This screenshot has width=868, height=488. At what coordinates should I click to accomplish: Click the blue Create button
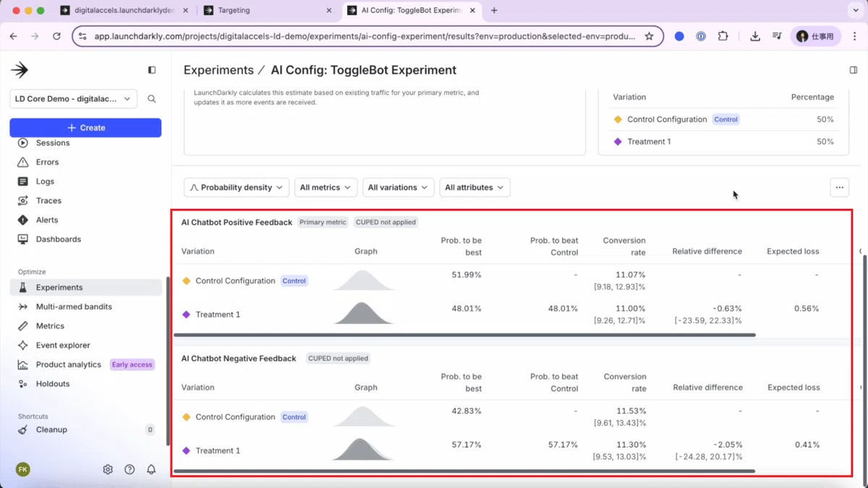pyautogui.click(x=85, y=127)
